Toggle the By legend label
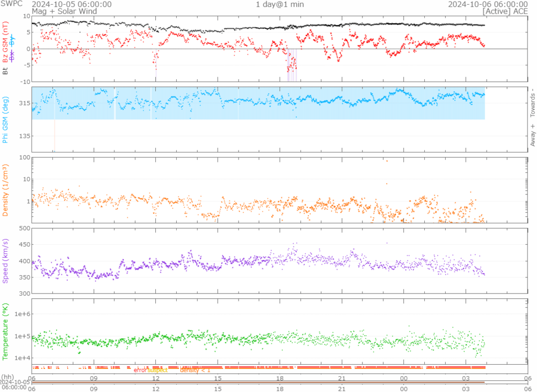The height and width of the screenshot is (392, 537). click(12, 42)
